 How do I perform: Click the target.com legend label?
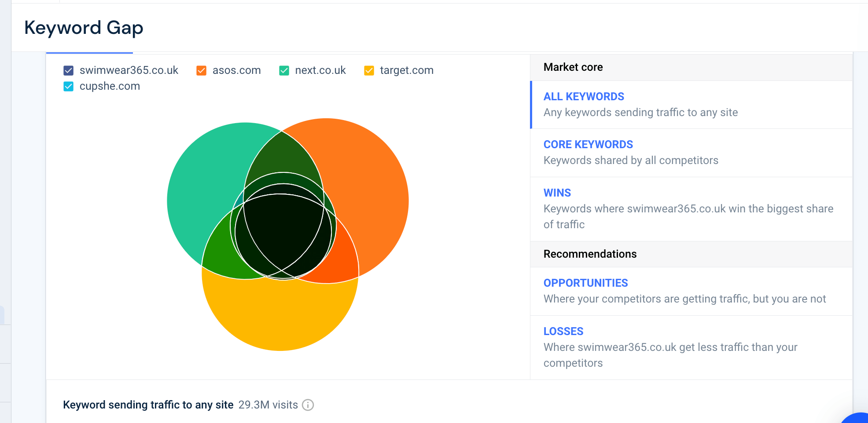[407, 70]
